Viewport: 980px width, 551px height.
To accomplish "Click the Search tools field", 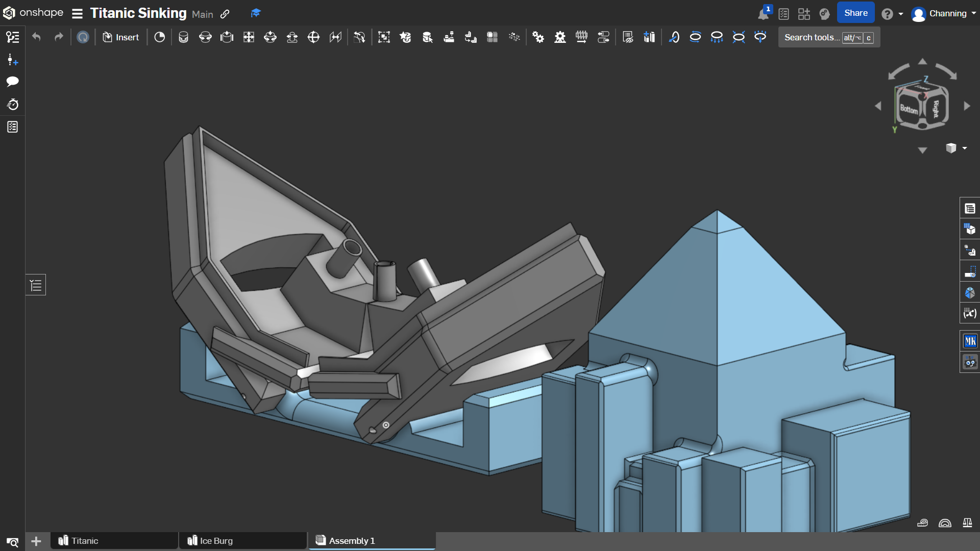I will 829,37.
